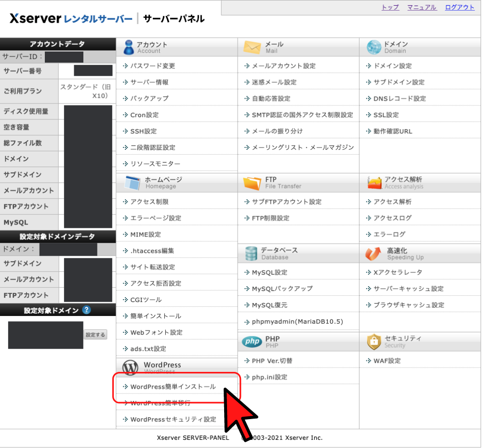The width and height of the screenshot is (482, 448).
Task: Open MIME設定
Action: point(146,235)
